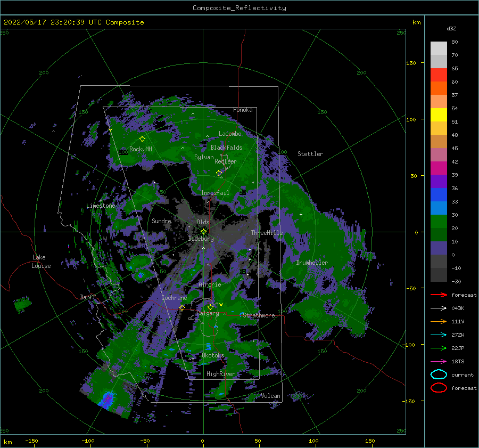The image size is (479, 448).
Task: Click the Limestone label
Action: [x=101, y=206]
